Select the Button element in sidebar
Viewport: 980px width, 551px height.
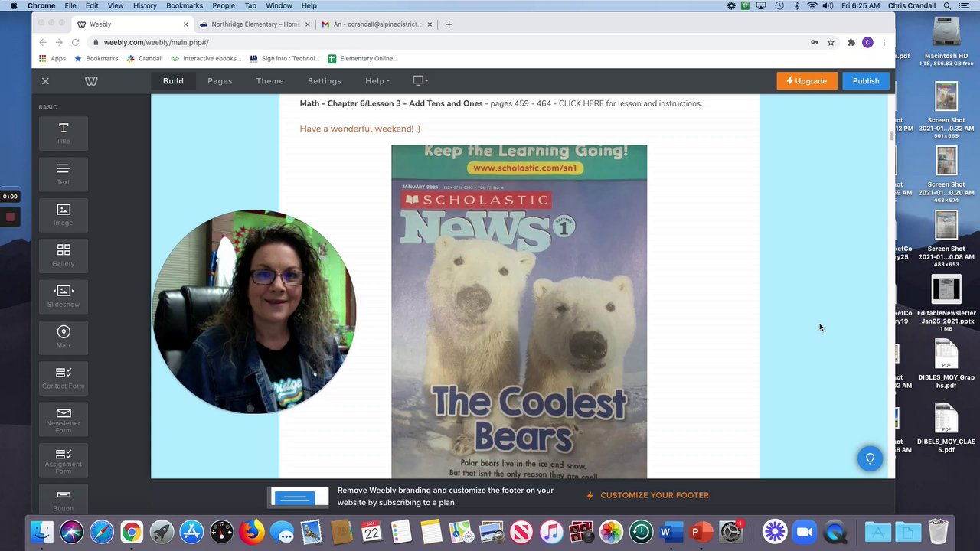(64, 499)
